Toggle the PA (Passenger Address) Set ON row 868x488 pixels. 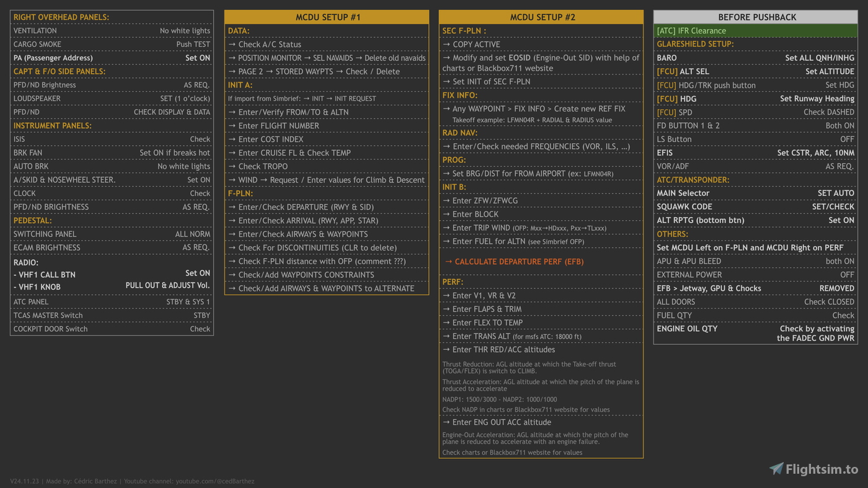tap(112, 58)
